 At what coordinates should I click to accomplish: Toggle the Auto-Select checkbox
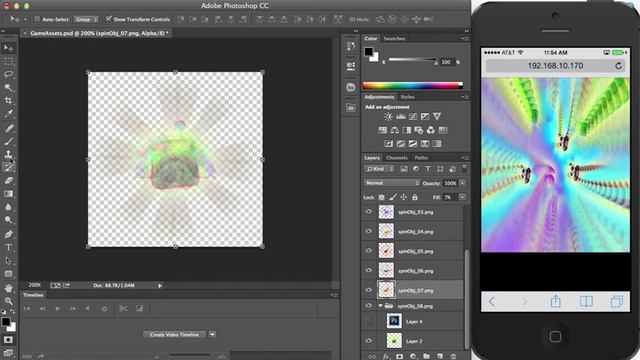(x=37, y=19)
